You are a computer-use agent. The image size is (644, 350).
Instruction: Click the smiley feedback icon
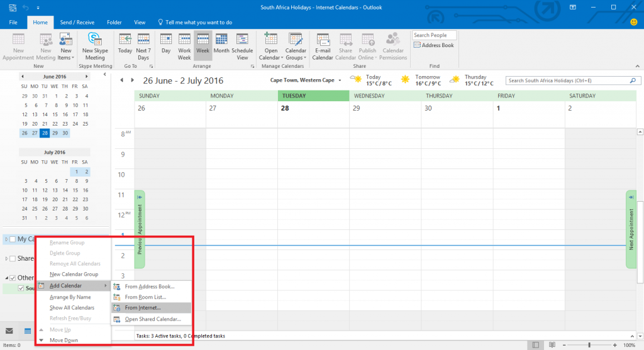click(634, 22)
